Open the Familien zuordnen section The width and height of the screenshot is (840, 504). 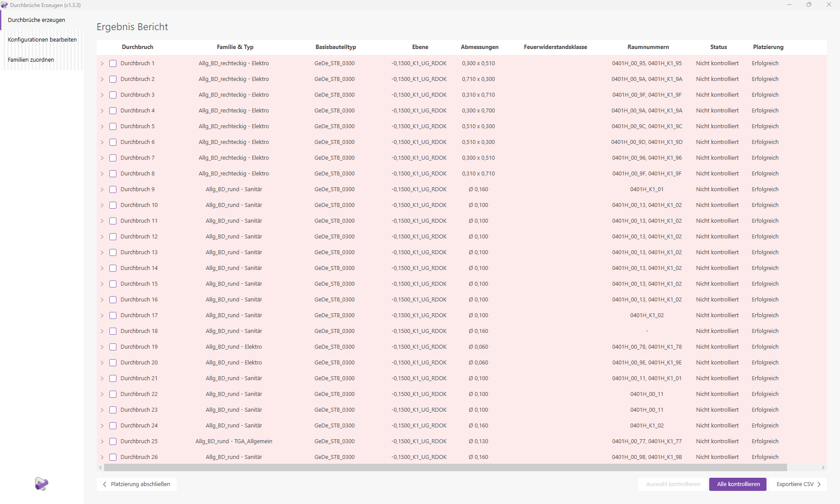click(31, 59)
